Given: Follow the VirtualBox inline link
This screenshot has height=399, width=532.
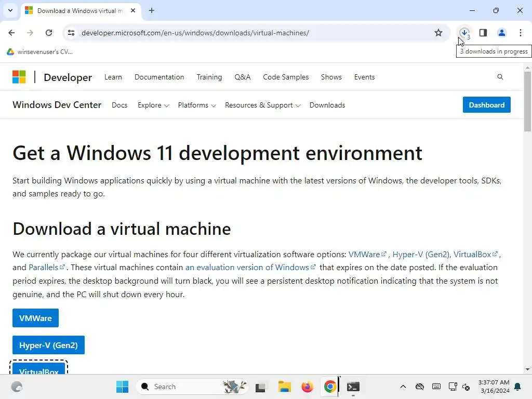Looking at the screenshot, I should click(475, 255).
